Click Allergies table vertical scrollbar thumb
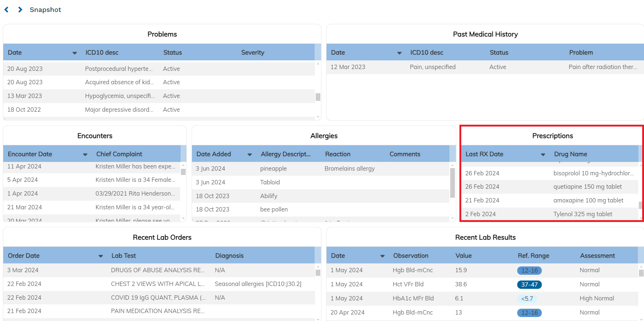 [453, 183]
